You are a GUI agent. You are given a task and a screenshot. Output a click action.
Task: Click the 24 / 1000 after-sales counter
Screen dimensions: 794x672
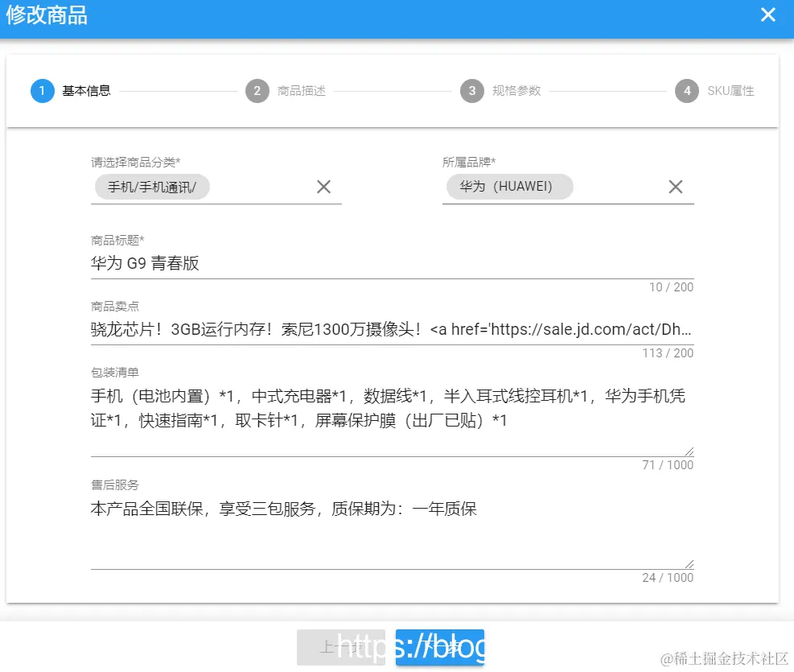point(668,578)
